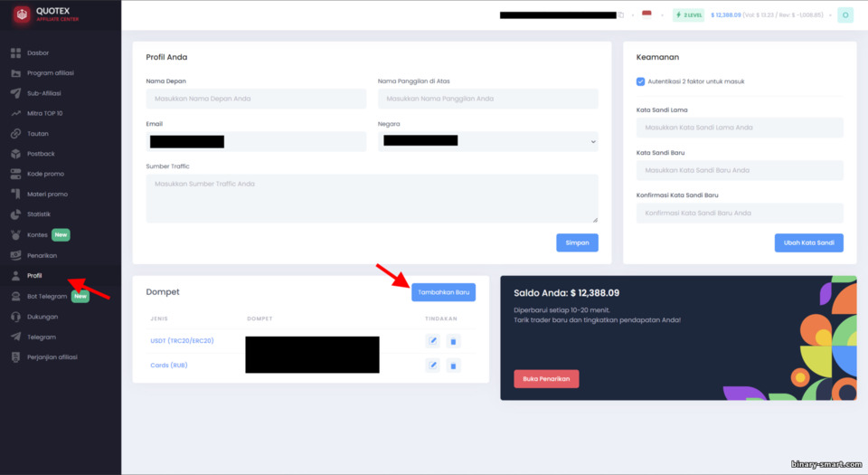Click the Tautan chain link icon

[x=15, y=134]
